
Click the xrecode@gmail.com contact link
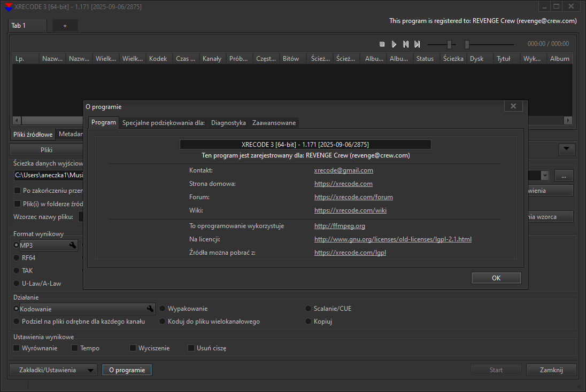click(343, 170)
